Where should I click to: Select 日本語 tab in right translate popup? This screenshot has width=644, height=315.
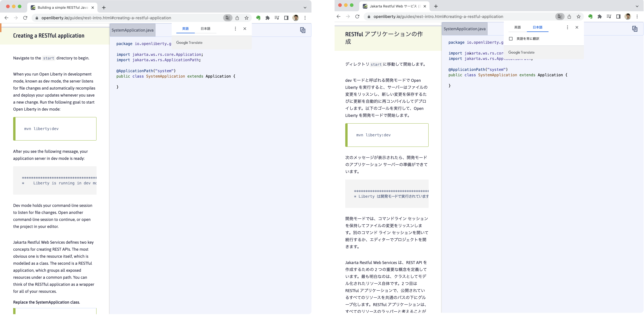click(x=538, y=27)
